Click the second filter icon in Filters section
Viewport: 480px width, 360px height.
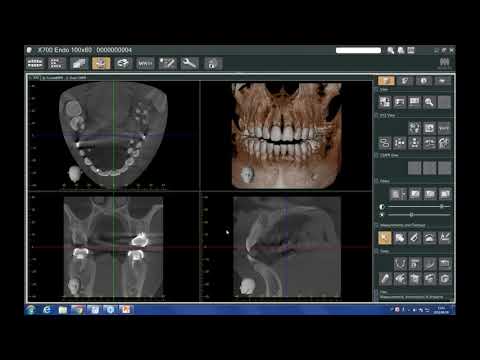pyautogui.click(x=415, y=194)
